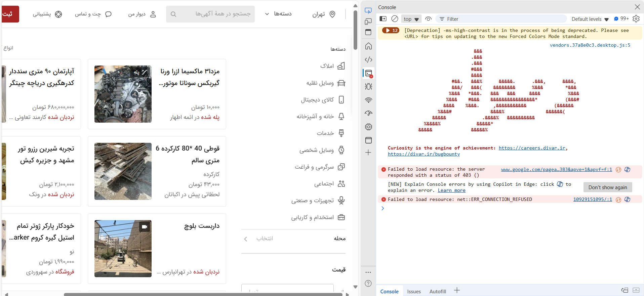Select the وسایل نقلیه vehicles category
644x296 pixels.
point(326,83)
